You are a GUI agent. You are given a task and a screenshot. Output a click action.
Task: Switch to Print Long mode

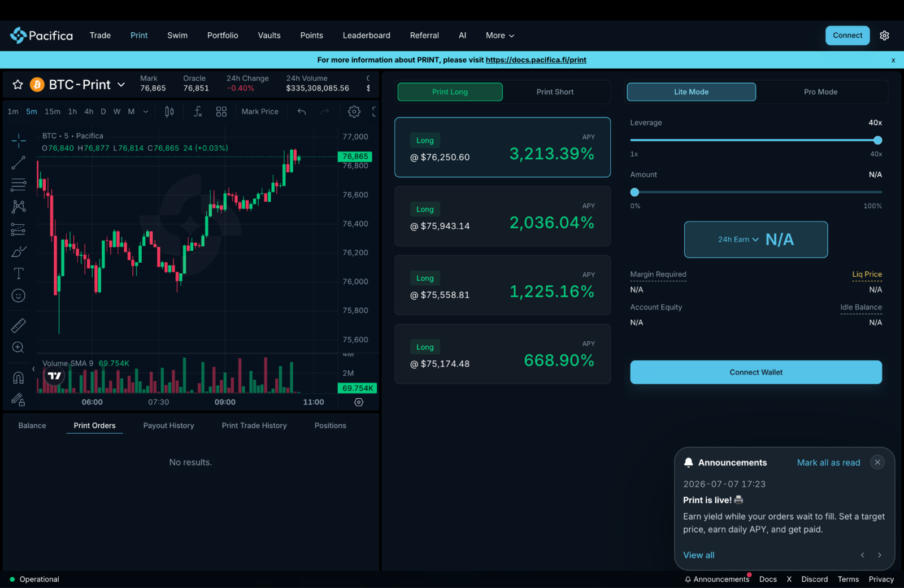point(450,92)
